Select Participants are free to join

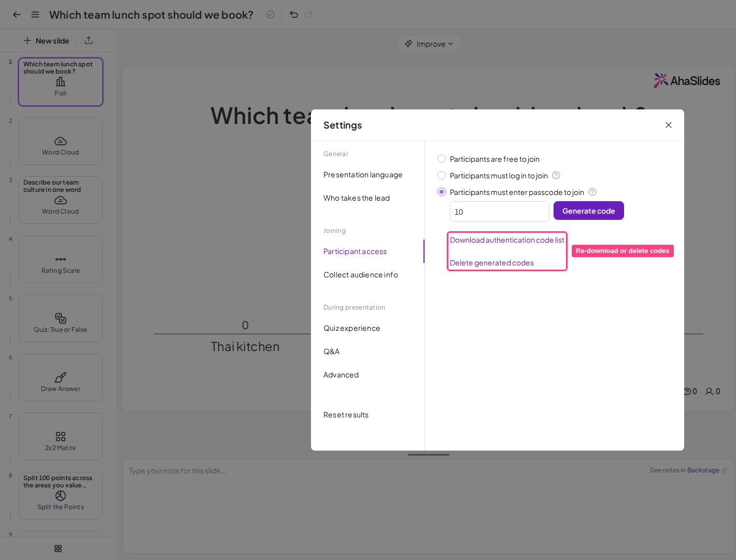[x=442, y=159]
